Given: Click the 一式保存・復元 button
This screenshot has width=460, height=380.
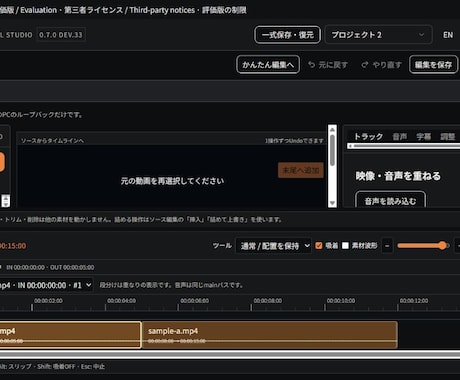Looking at the screenshot, I should (x=287, y=35).
